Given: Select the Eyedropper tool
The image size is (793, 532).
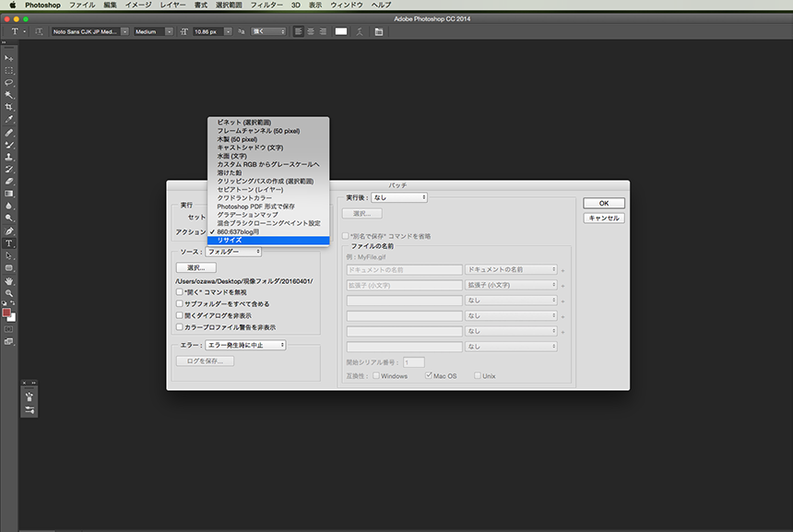Looking at the screenshot, I should click(9, 119).
